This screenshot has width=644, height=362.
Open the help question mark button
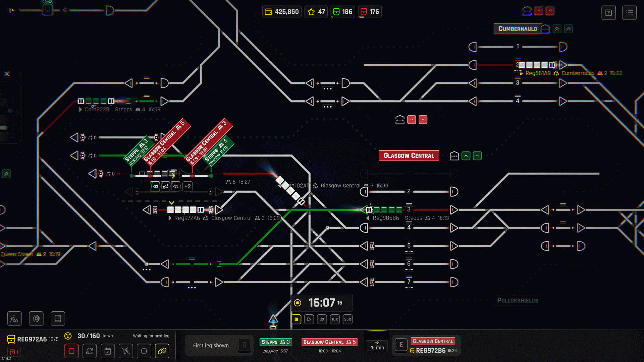pos(608,13)
